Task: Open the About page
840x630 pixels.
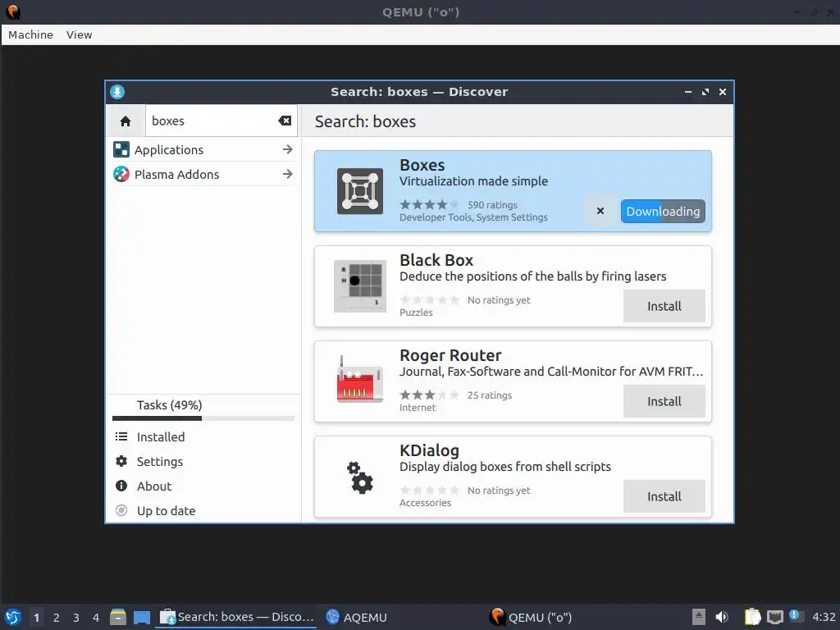Action: coord(203,486)
